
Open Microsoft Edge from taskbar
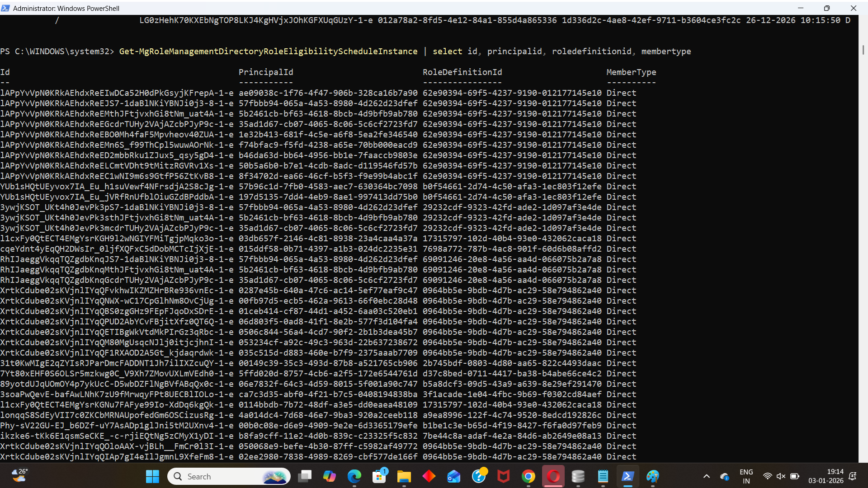pyautogui.click(x=354, y=476)
